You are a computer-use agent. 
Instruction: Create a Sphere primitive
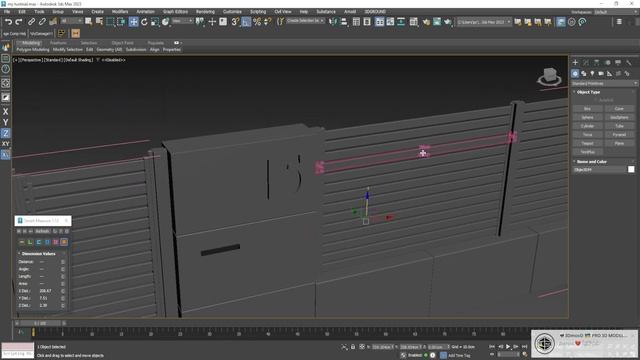[587, 117]
